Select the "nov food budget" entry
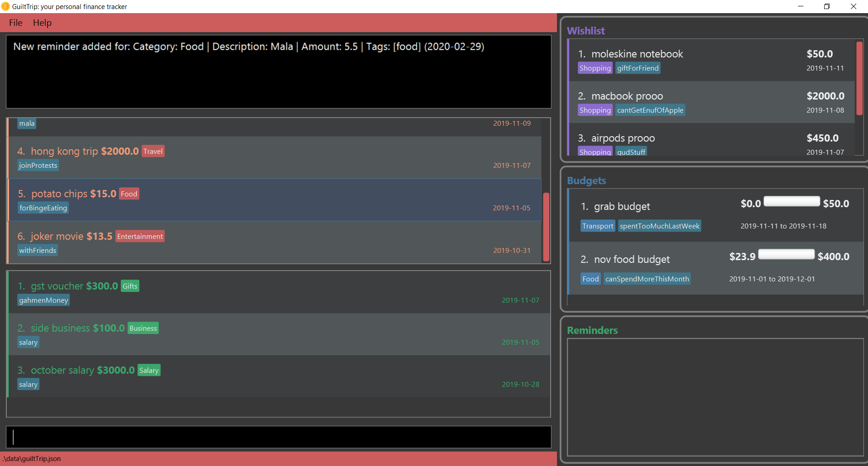Screen dimensions: 868x466 coord(716,268)
